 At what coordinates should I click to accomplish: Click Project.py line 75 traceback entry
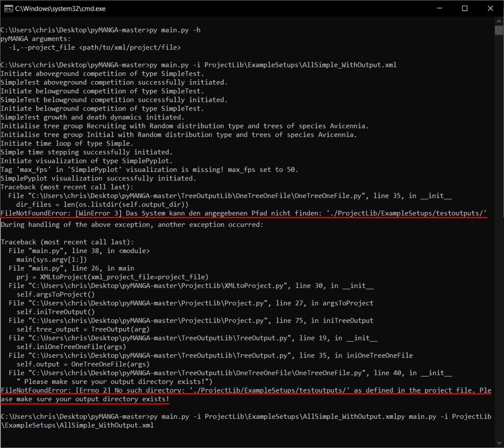(x=191, y=321)
